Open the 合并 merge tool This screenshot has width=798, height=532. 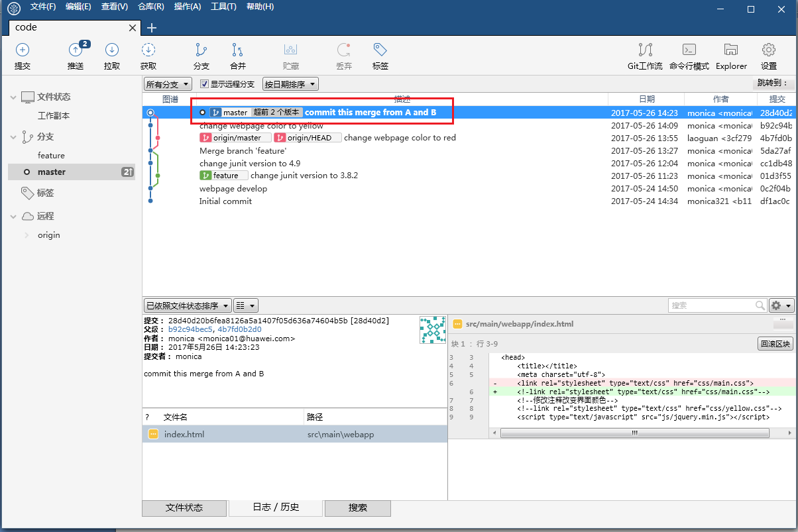238,50
